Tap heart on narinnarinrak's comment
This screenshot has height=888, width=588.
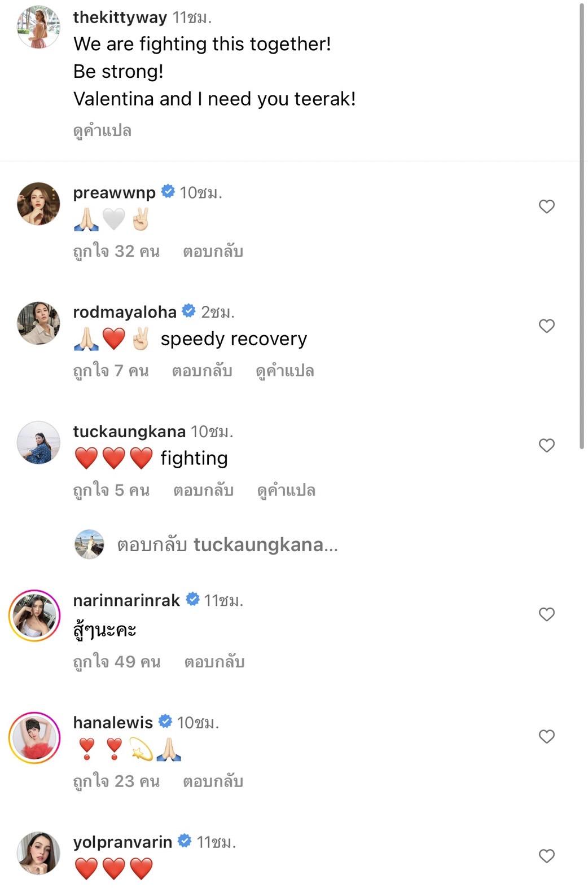[x=546, y=614]
